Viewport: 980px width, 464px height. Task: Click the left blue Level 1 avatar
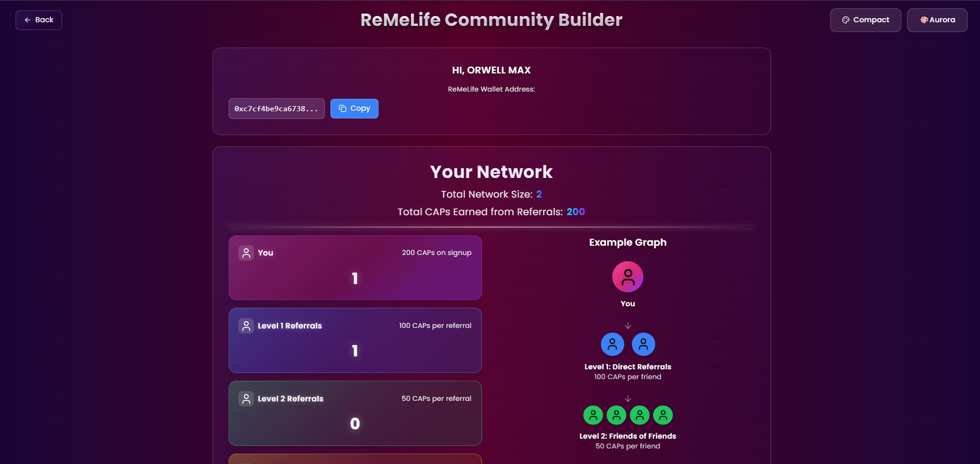coord(612,344)
